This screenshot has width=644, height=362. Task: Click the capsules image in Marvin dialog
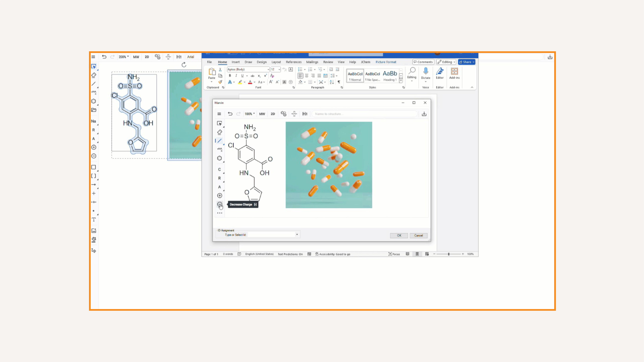(x=329, y=165)
